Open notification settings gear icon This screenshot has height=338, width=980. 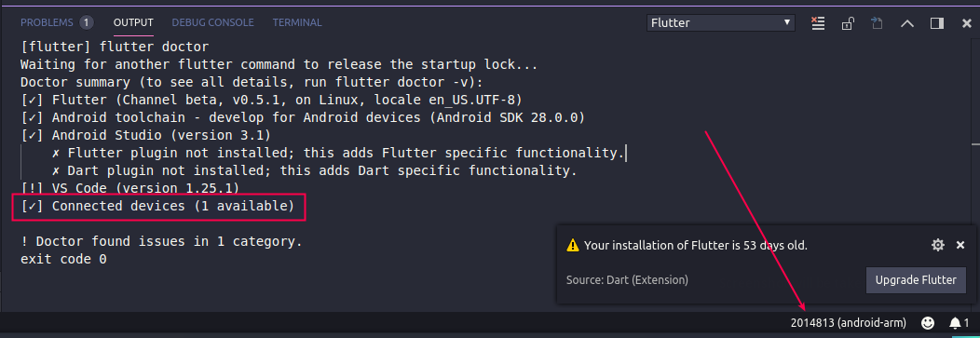pyautogui.click(x=937, y=245)
